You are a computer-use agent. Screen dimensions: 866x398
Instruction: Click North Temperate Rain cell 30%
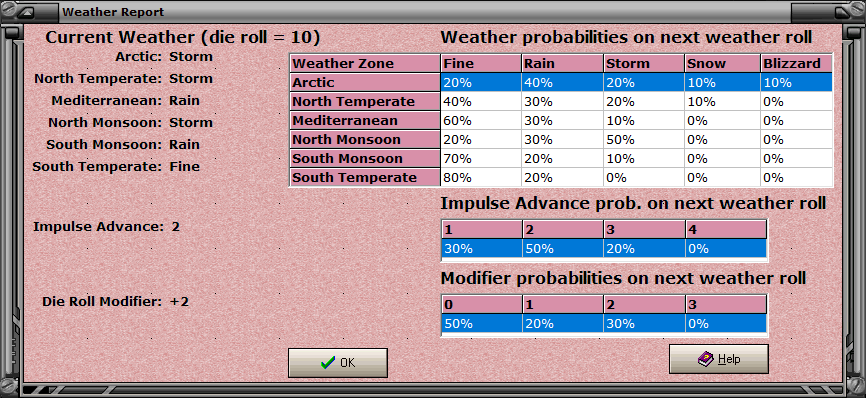[562, 102]
